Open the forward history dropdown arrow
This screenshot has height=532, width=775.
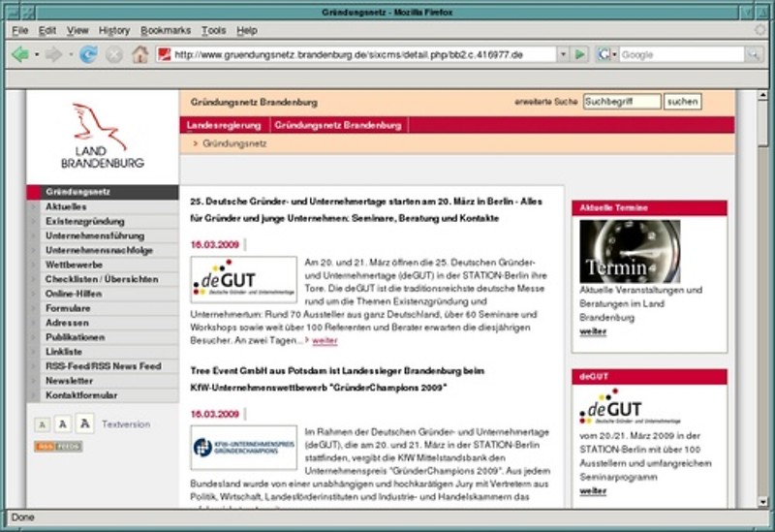(71, 54)
